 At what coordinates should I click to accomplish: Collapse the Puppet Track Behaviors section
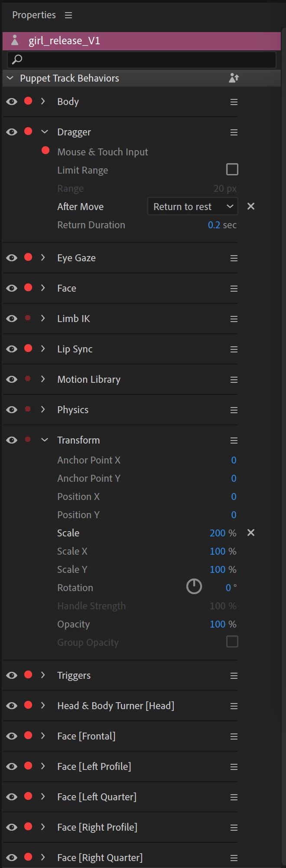[10, 78]
